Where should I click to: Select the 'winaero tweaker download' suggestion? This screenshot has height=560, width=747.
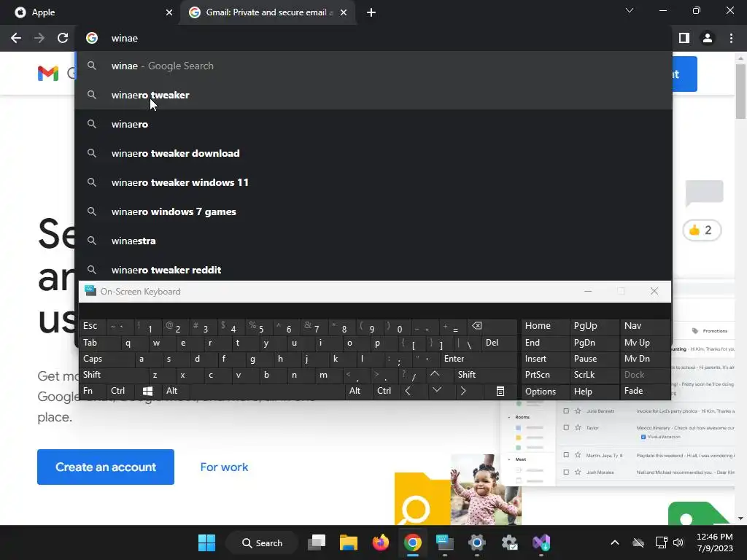pyautogui.click(x=373, y=153)
